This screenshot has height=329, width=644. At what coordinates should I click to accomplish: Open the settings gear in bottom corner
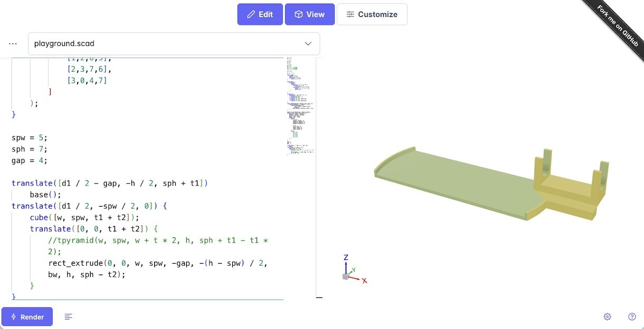607,317
